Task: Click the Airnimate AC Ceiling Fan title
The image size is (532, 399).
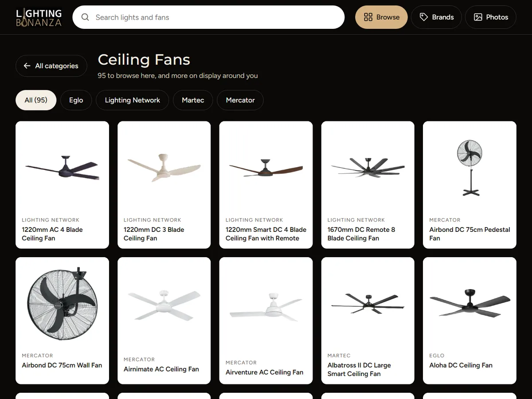Action: click(x=161, y=369)
